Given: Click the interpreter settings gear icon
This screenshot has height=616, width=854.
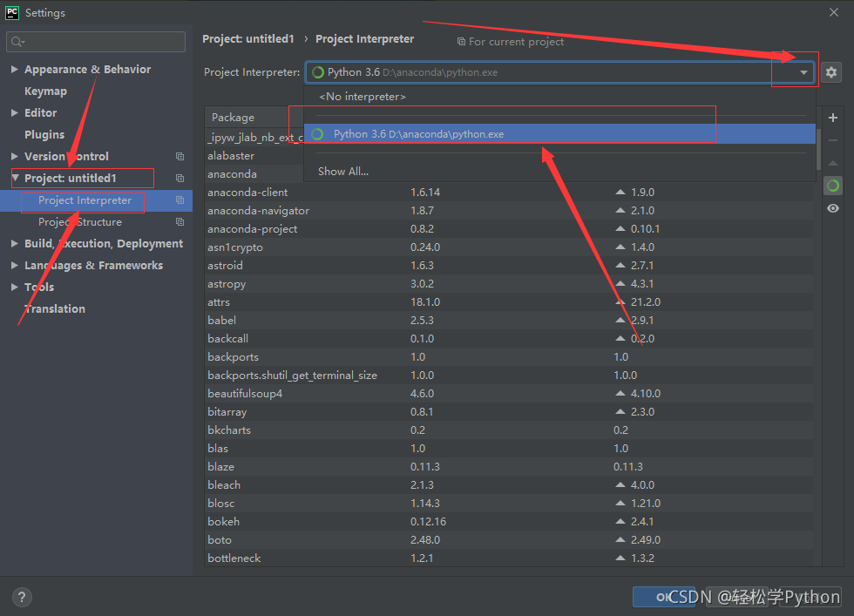Looking at the screenshot, I should tap(831, 72).
